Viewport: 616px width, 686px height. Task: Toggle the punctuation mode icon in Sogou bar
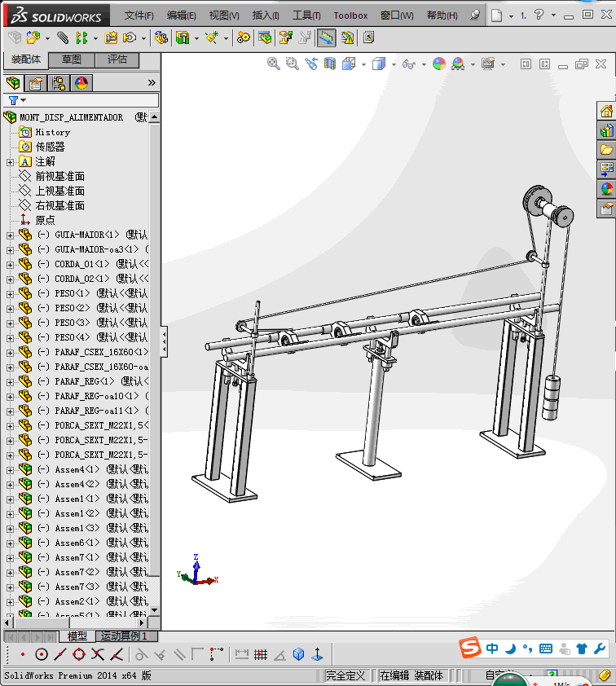tap(528, 649)
